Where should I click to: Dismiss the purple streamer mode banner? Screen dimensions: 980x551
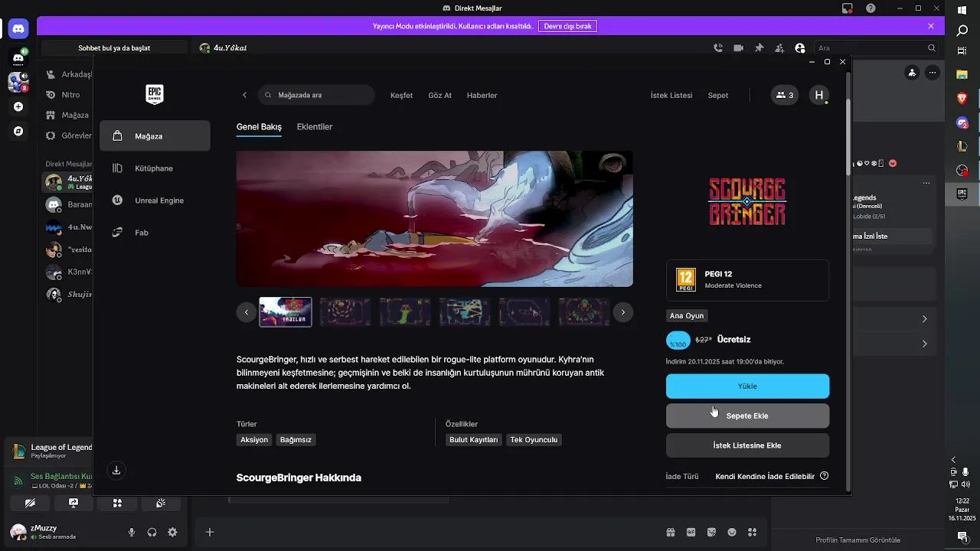tap(931, 26)
